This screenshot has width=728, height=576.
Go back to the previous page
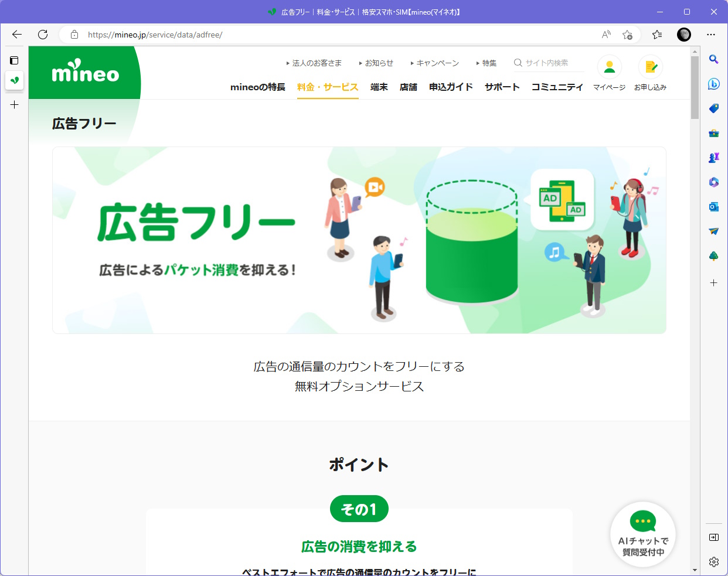tap(17, 35)
